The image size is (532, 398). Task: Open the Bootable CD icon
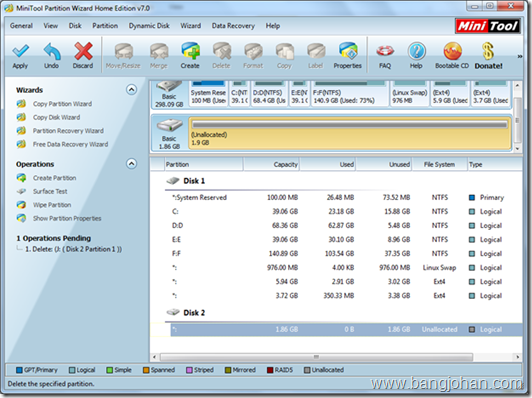click(452, 51)
